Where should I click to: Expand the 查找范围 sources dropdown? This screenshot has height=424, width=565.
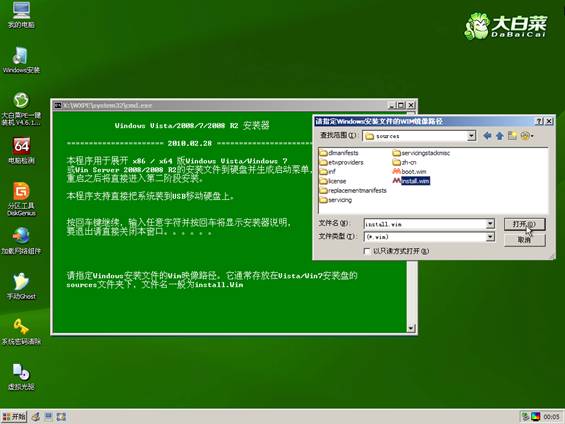(471, 136)
